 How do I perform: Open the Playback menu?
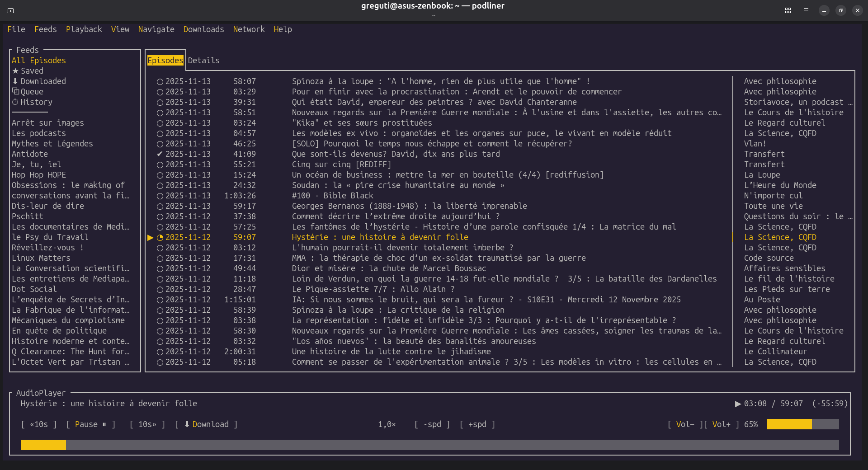pyautogui.click(x=84, y=29)
